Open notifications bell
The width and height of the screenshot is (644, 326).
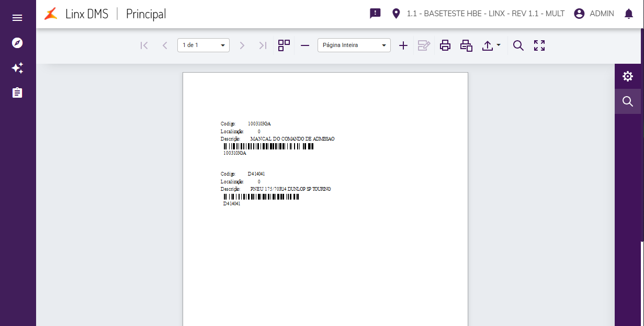tap(629, 14)
